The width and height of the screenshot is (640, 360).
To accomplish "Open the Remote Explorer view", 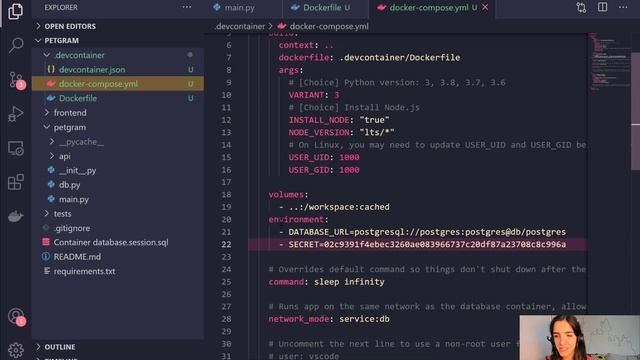I will tap(16, 148).
